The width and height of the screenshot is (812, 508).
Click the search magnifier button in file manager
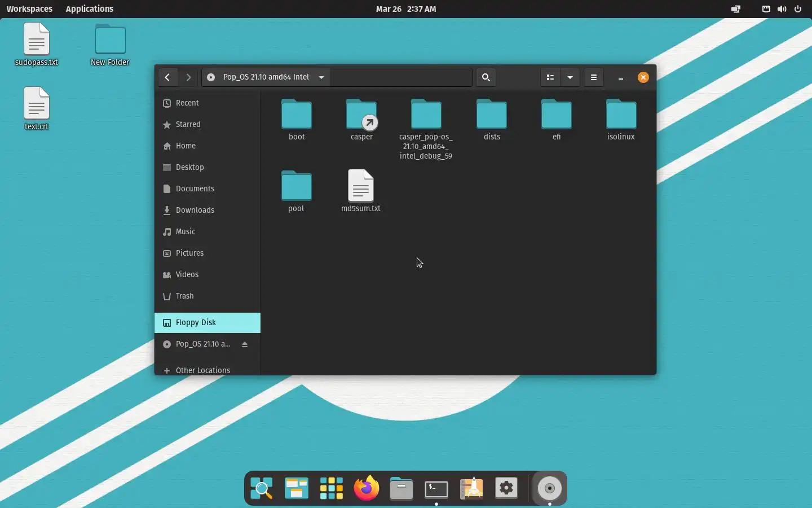pos(486,77)
